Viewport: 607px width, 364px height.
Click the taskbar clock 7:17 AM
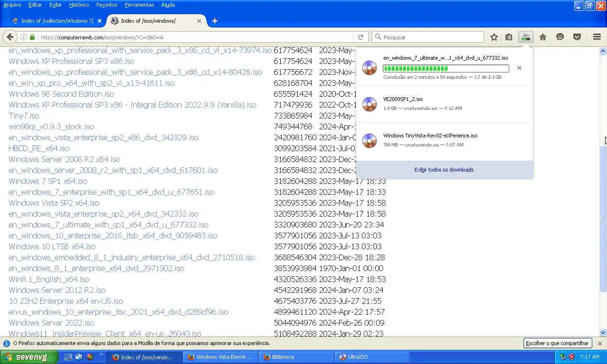coord(589,357)
